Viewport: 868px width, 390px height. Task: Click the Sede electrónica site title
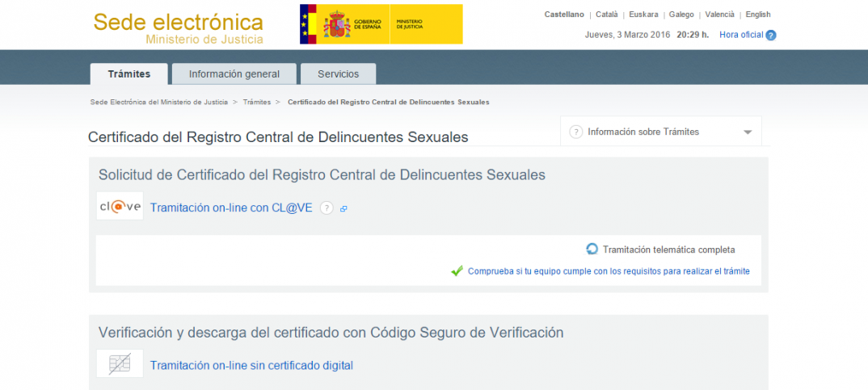point(178,22)
